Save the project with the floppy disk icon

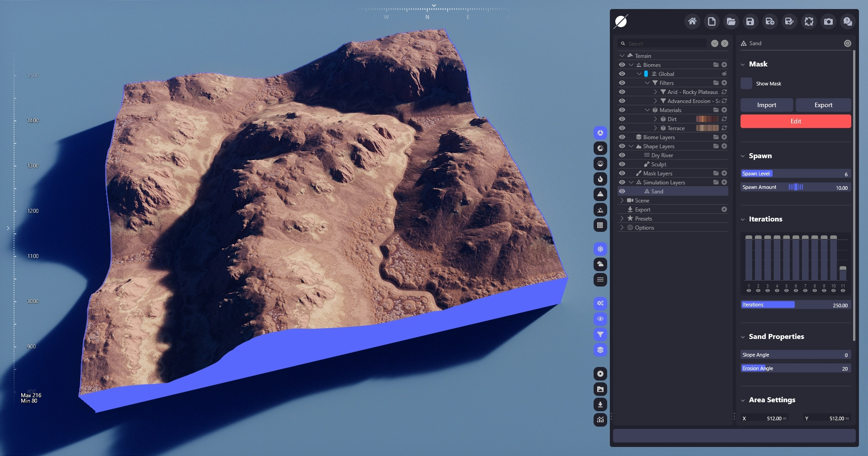[x=750, y=21]
